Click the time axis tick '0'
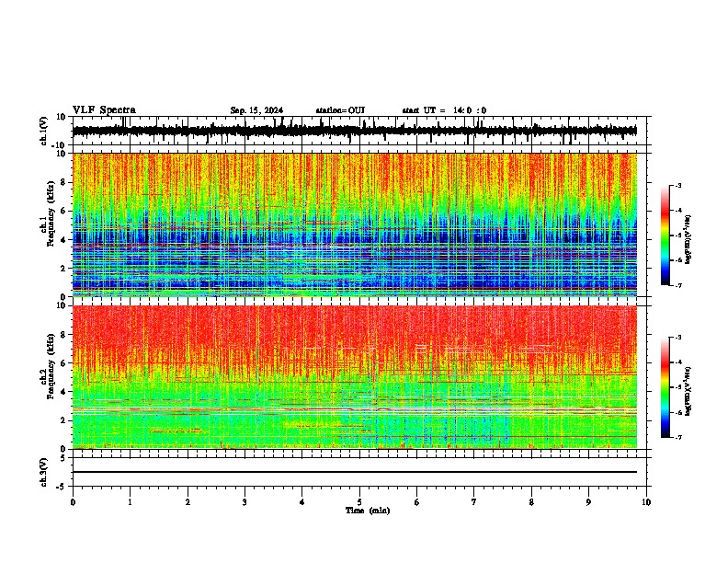Image resolution: width=728 pixels, height=563 pixels. point(73,502)
